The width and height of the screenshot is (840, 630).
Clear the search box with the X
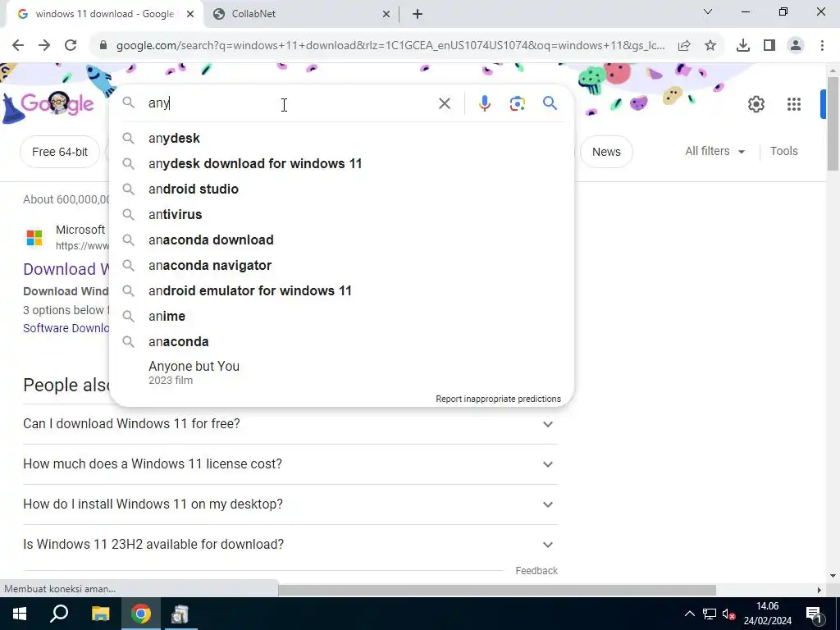coord(445,103)
